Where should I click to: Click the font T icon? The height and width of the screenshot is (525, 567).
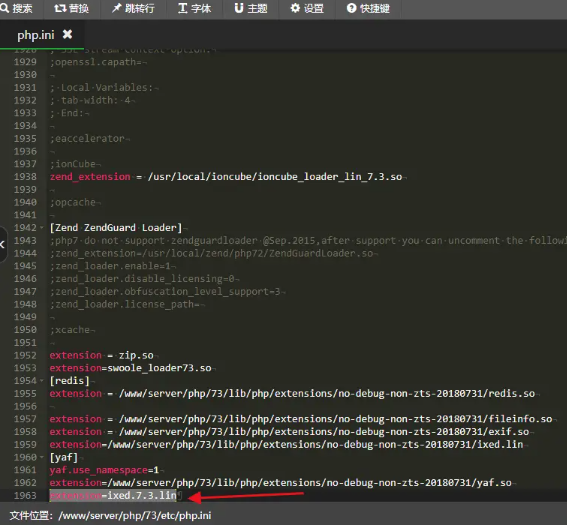point(183,8)
